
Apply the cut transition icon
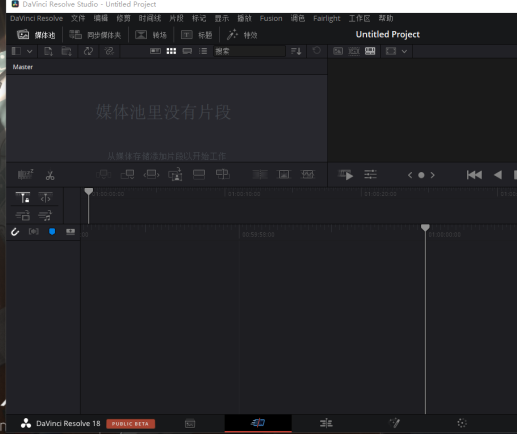pyautogui.click(x=260, y=174)
